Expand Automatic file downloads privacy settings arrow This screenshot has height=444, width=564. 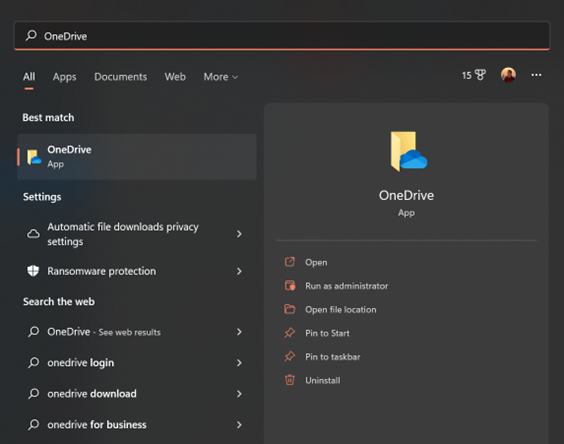(239, 234)
